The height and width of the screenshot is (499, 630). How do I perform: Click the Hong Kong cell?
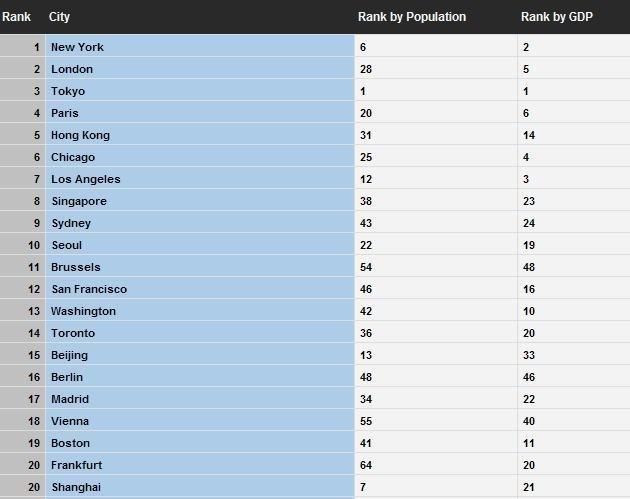200,134
